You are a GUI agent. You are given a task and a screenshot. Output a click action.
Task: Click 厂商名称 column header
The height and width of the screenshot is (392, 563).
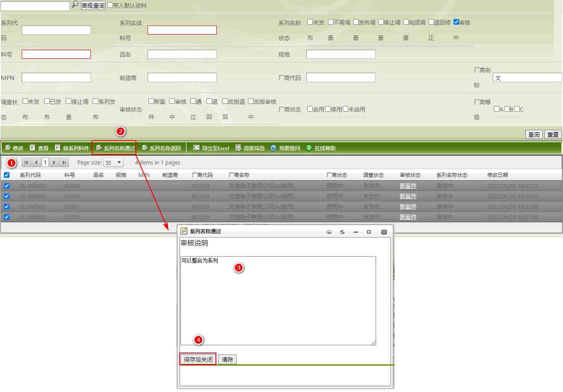(x=239, y=175)
